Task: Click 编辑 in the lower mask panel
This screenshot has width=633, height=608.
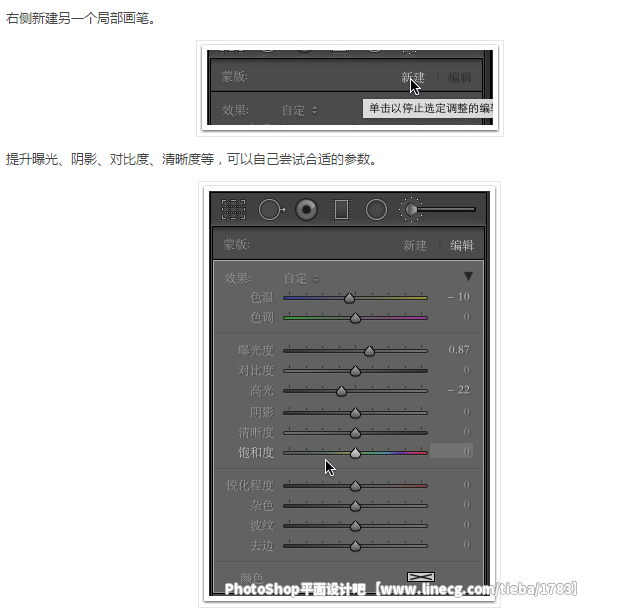Action: pyautogui.click(x=462, y=245)
